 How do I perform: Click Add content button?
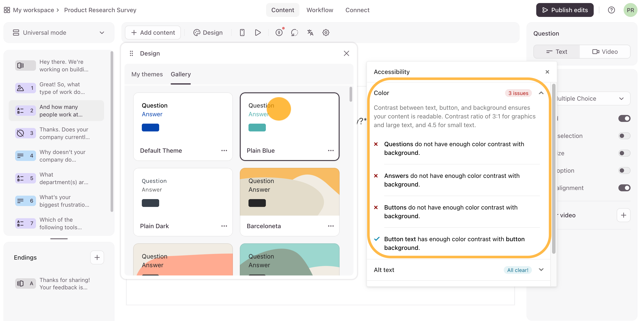153,33
